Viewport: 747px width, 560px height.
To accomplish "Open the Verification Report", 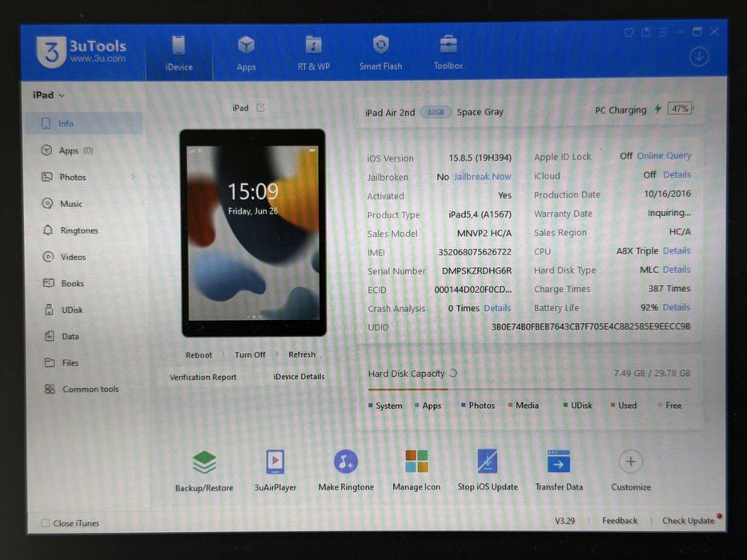I will [x=203, y=377].
